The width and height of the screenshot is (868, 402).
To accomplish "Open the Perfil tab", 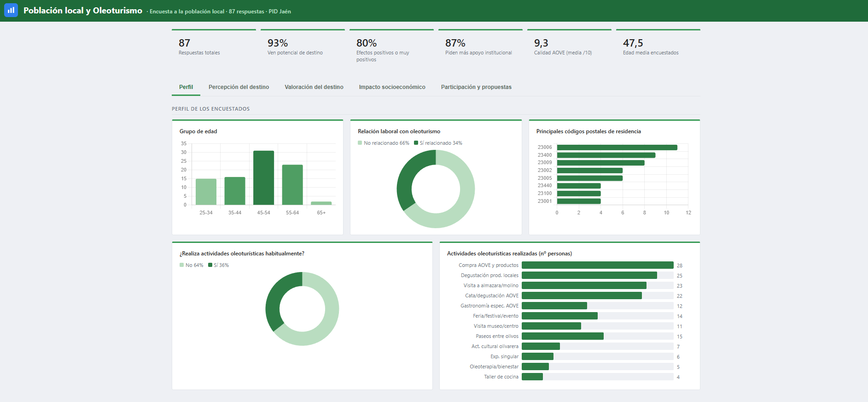I will 186,87.
